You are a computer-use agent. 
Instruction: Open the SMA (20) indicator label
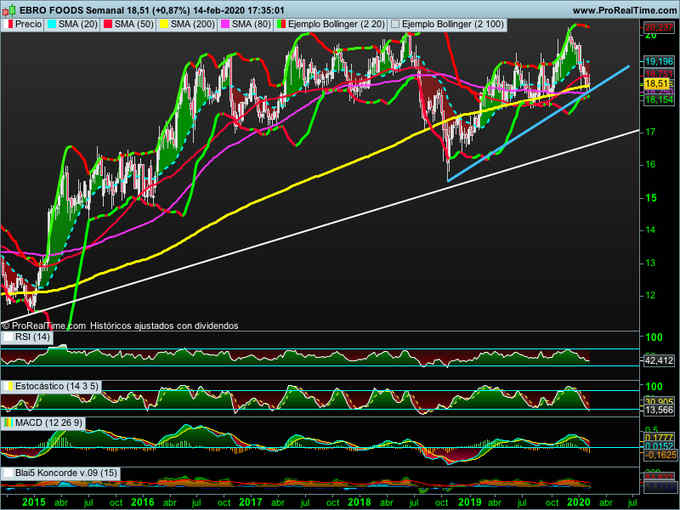(x=78, y=25)
